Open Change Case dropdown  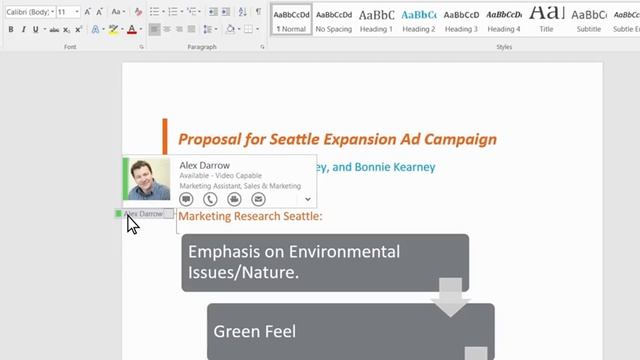click(118, 12)
